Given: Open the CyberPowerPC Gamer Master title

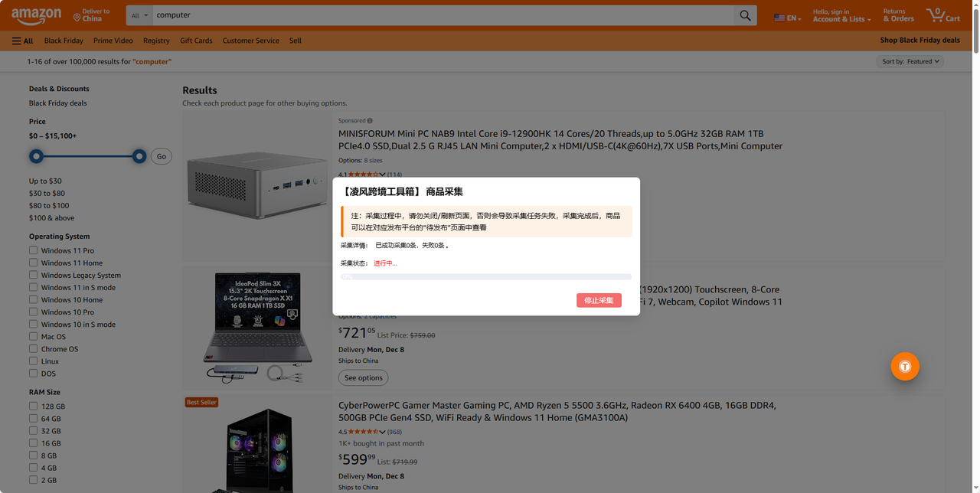Looking at the screenshot, I should (557, 411).
